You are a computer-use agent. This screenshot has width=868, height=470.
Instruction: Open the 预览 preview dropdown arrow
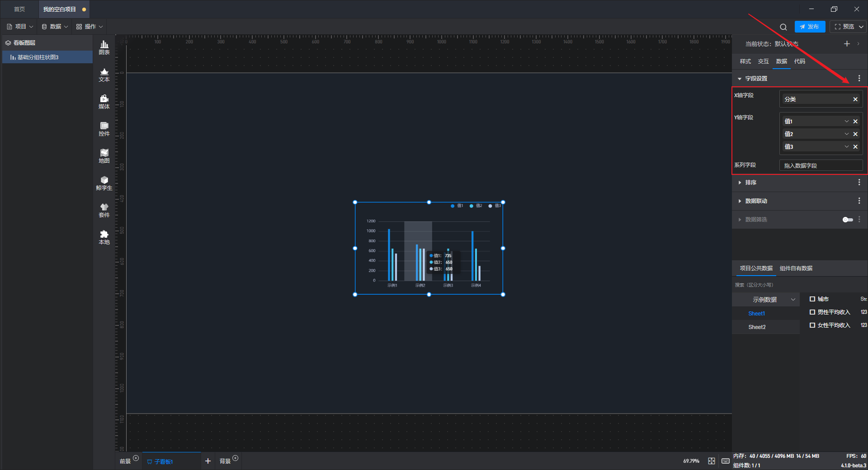point(861,27)
